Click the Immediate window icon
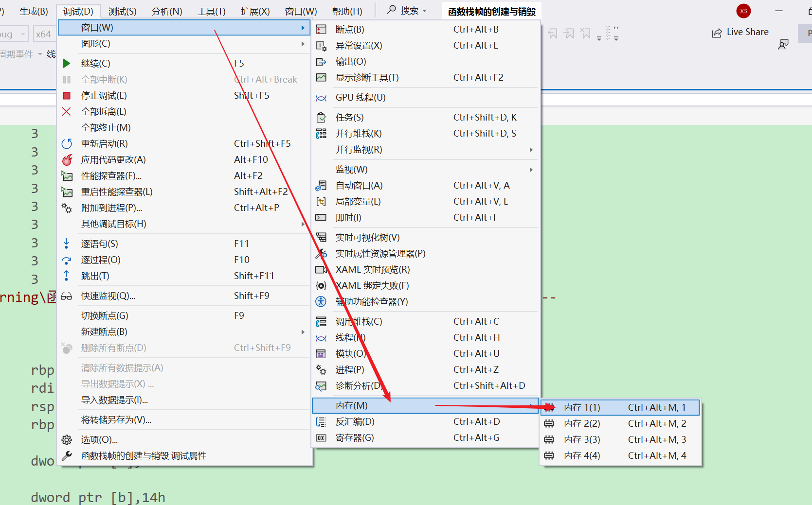 [321, 218]
